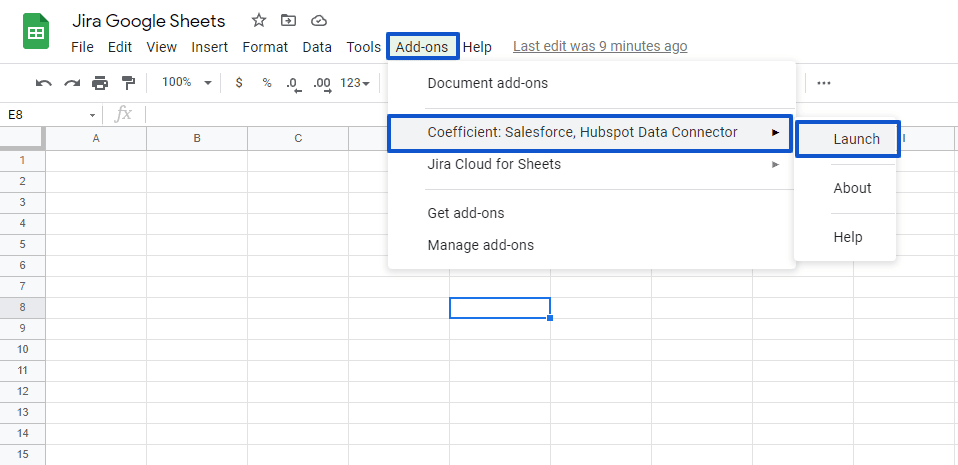The image size is (958, 465).
Task: Increase decimal places
Action: (322, 84)
